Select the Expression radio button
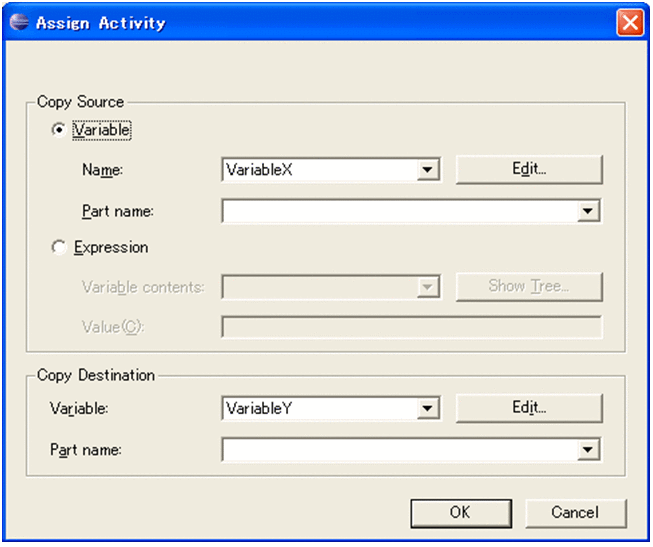The width and height of the screenshot is (653, 547). pyautogui.click(x=59, y=247)
